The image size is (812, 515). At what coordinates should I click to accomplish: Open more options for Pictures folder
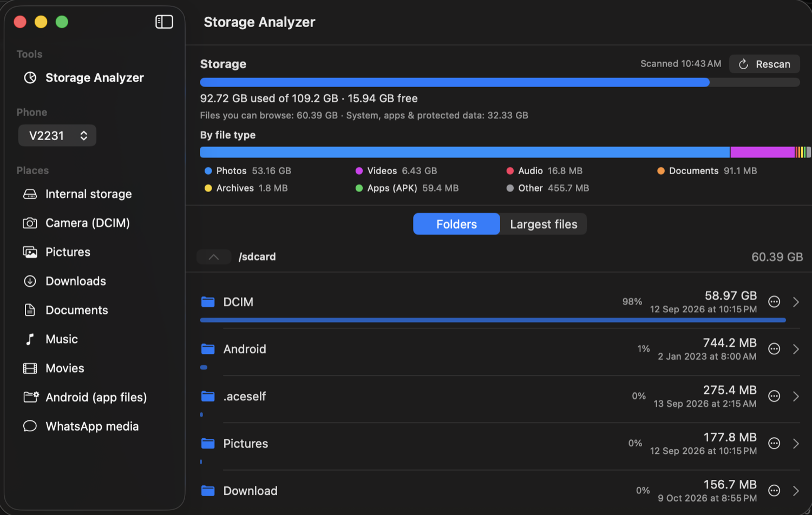(x=775, y=444)
